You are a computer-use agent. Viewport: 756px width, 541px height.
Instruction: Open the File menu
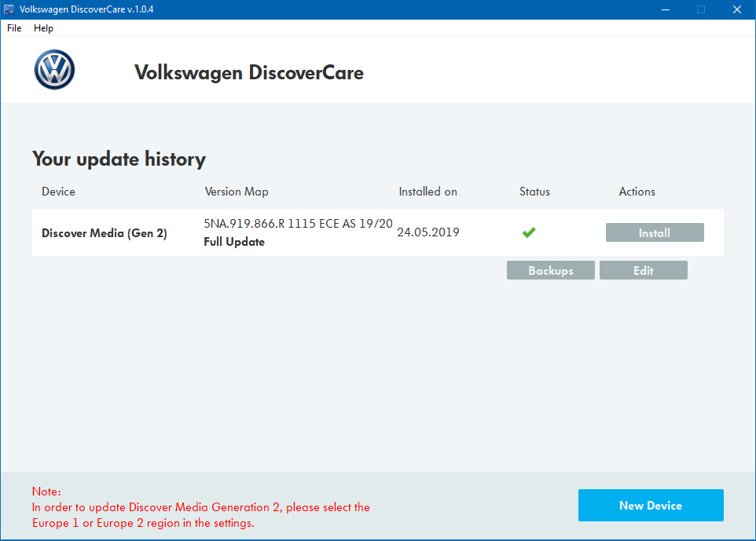pyautogui.click(x=14, y=28)
